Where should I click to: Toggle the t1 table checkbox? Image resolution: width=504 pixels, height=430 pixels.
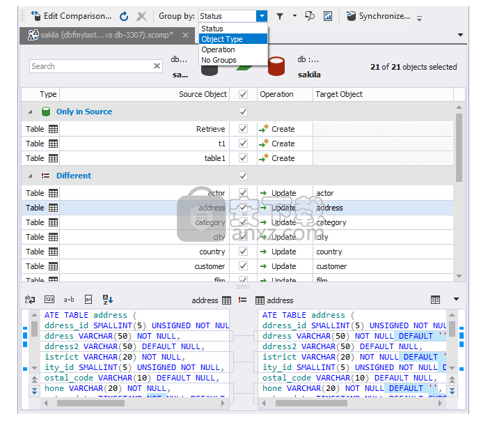pos(244,144)
